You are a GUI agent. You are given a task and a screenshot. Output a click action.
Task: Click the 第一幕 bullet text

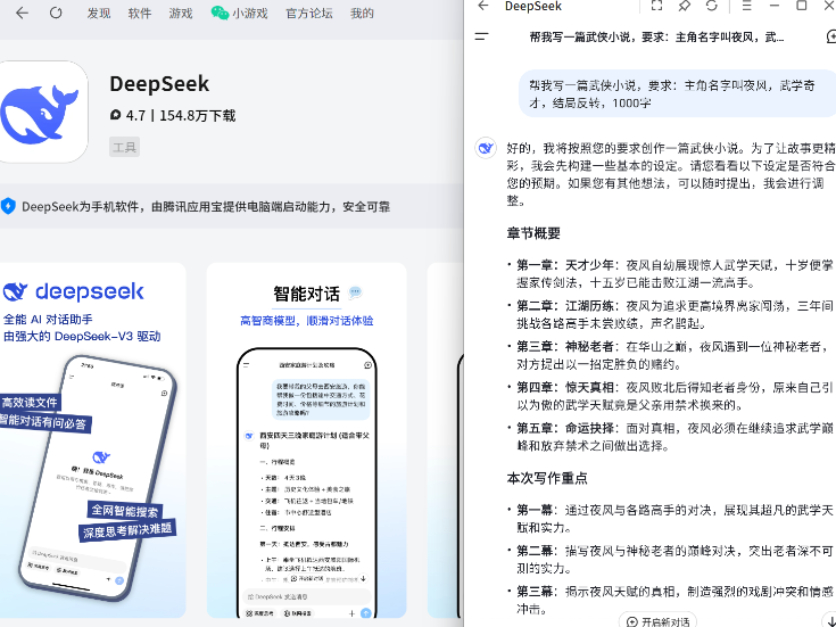(674, 519)
